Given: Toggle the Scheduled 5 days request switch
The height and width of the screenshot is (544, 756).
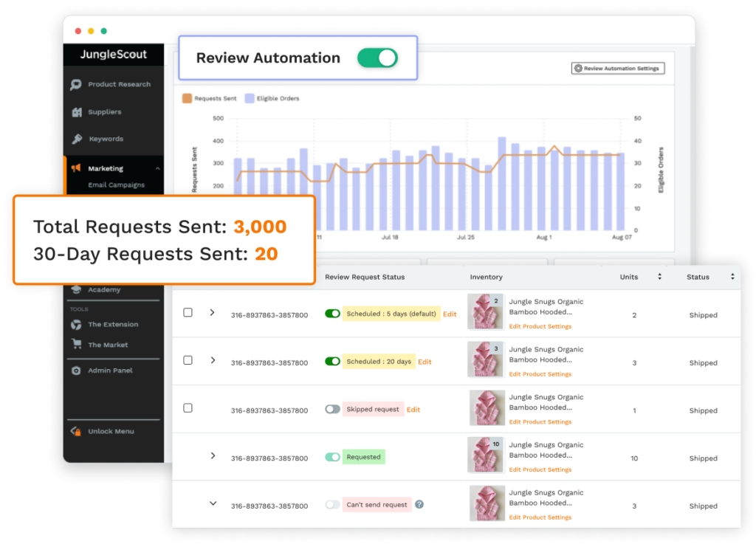Looking at the screenshot, I should 333,314.
